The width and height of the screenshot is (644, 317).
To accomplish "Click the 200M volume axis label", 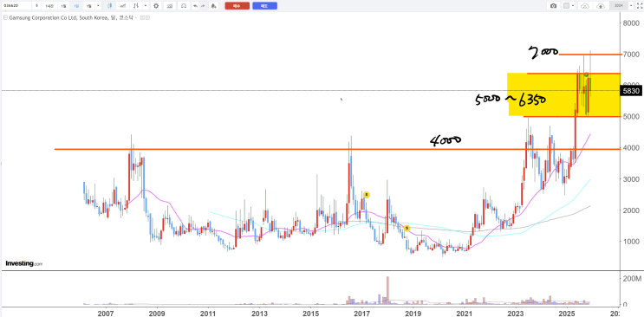I will (x=632, y=278).
